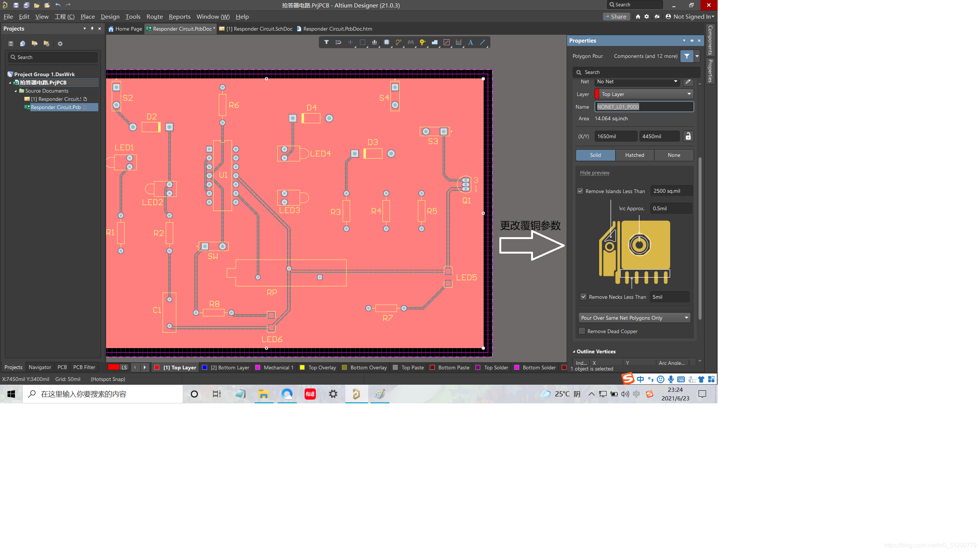Click the polygon Name input field
The height and width of the screenshot is (552, 980).
click(644, 107)
